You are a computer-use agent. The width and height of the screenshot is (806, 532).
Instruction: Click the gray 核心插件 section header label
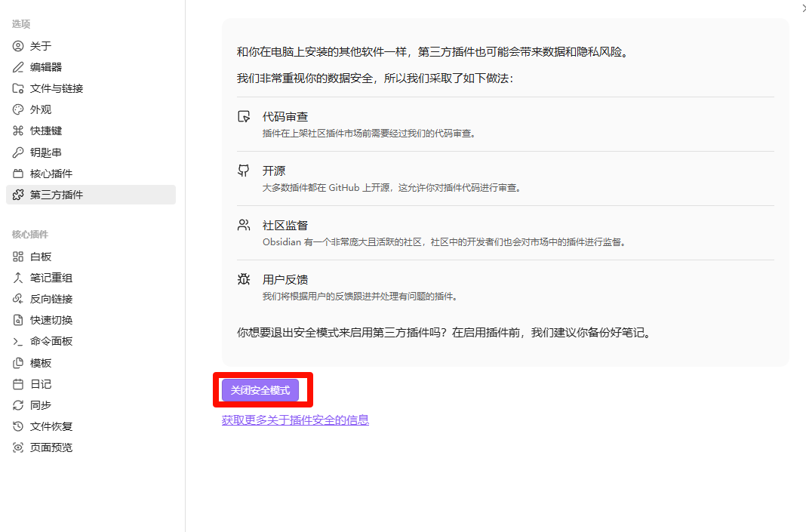(30, 235)
